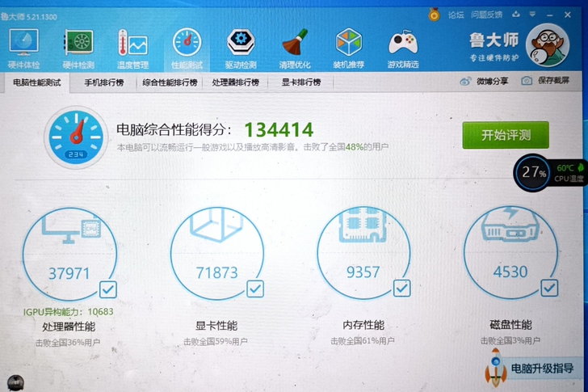Toggle the disk performance checkbox
The width and height of the screenshot is (588, 392).
tap(549, 288)
